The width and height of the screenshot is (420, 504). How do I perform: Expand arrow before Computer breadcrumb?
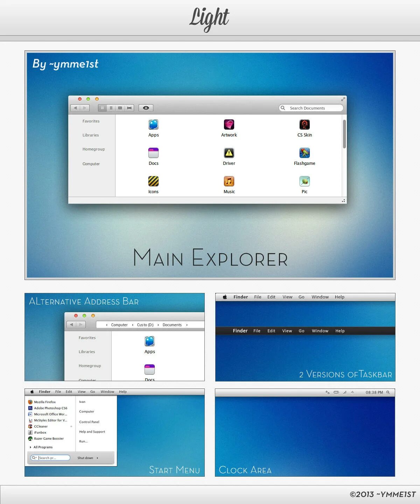(107, 325)
